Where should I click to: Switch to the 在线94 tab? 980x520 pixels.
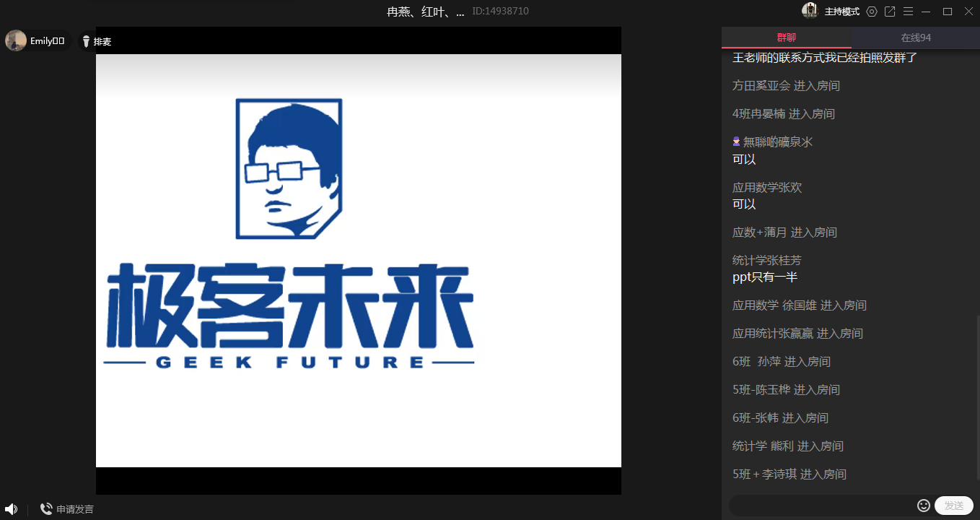point(915,38)
